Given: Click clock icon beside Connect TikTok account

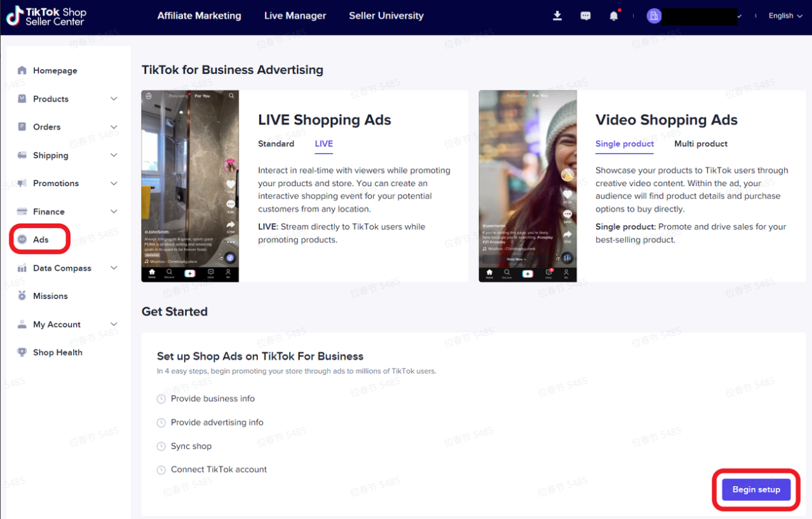Looking at the screenshot, I should [x=162, y=470].
